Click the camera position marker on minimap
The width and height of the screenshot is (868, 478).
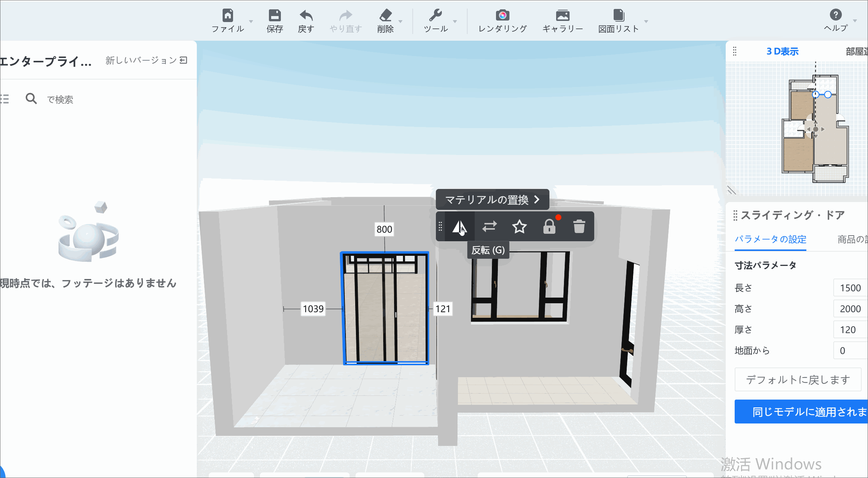815,129
